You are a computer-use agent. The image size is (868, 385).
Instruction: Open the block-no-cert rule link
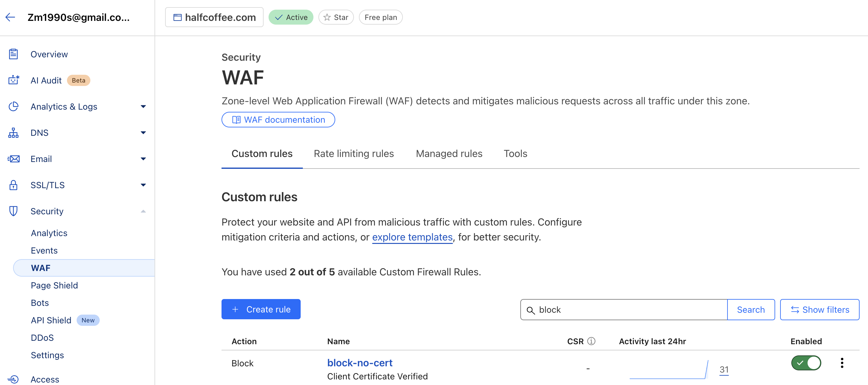pos(360,363)
